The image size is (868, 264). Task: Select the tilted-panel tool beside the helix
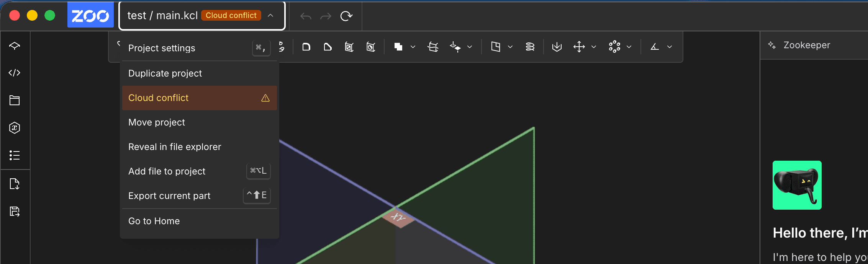[x=496, y=47]
